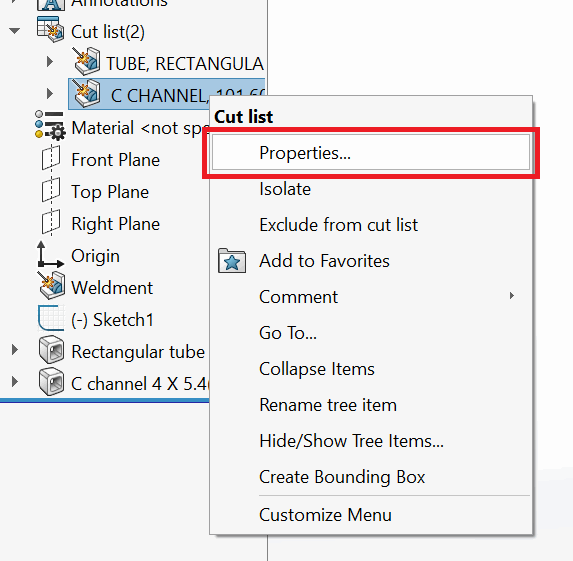This screenshot has height=561, width=573.
Task: Click the Origin axis icon
Action: [50, 254]
